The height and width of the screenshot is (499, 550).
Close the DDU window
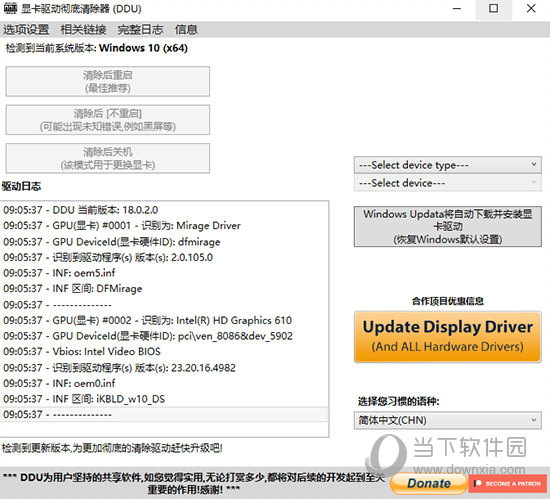531,8
